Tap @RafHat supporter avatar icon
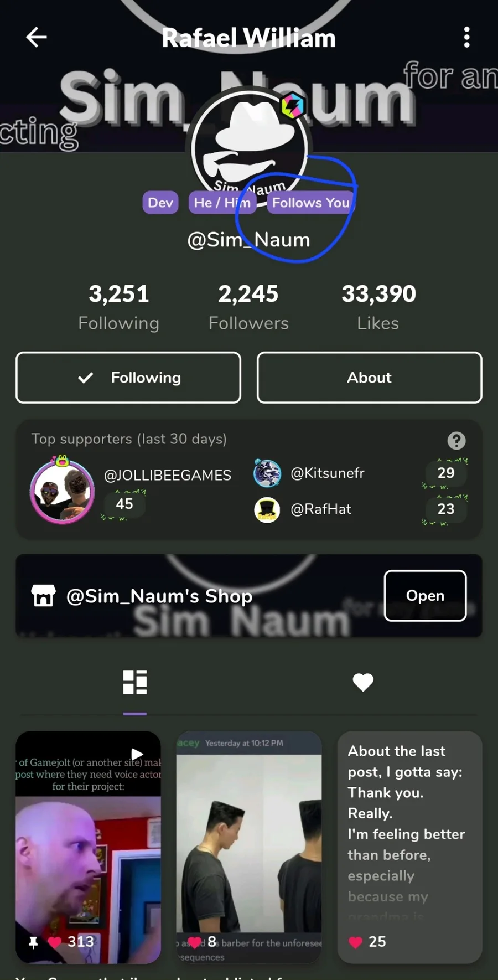Image resolution: width=498 pixels, height=980 pixels. pos(267,509)
